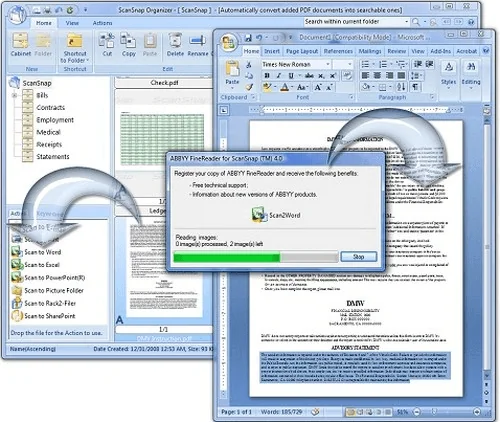This screenshot has width=500, height=422.
Task: Open the Mailings tab in Word
Action: tap(370, 51)
